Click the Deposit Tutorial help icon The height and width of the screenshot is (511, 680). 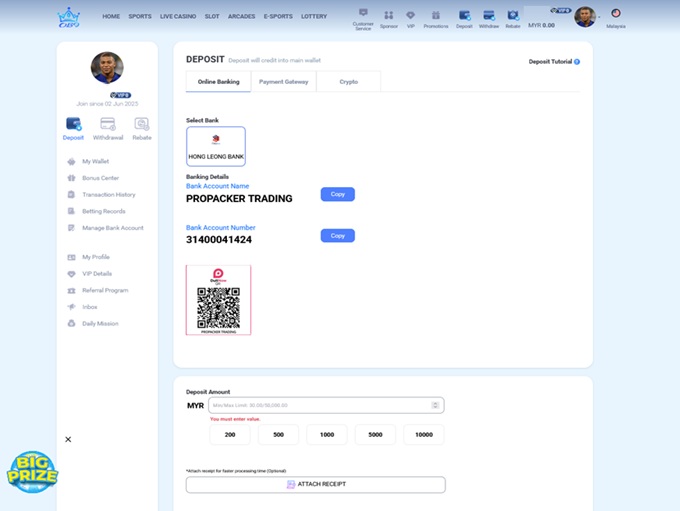pos(577,62)
